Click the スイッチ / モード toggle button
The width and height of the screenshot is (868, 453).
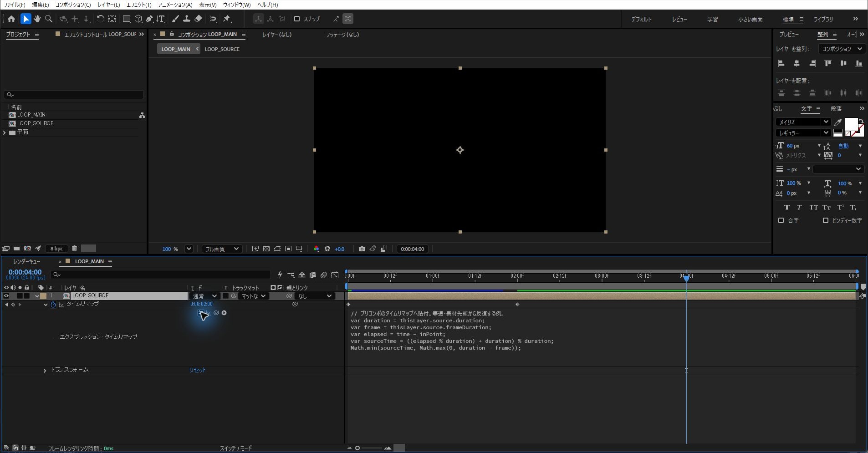click(x=236, y=448)
